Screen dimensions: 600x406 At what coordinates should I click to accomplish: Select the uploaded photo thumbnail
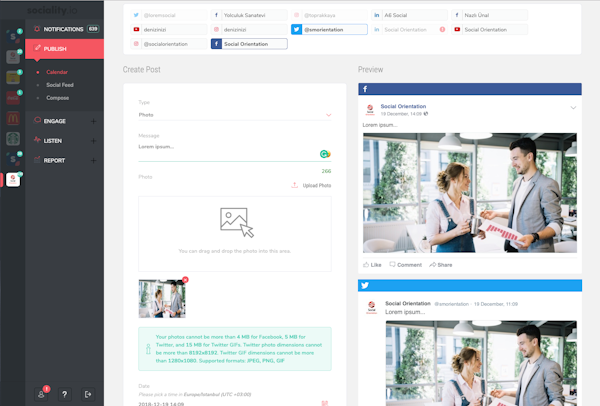point(162,298)
